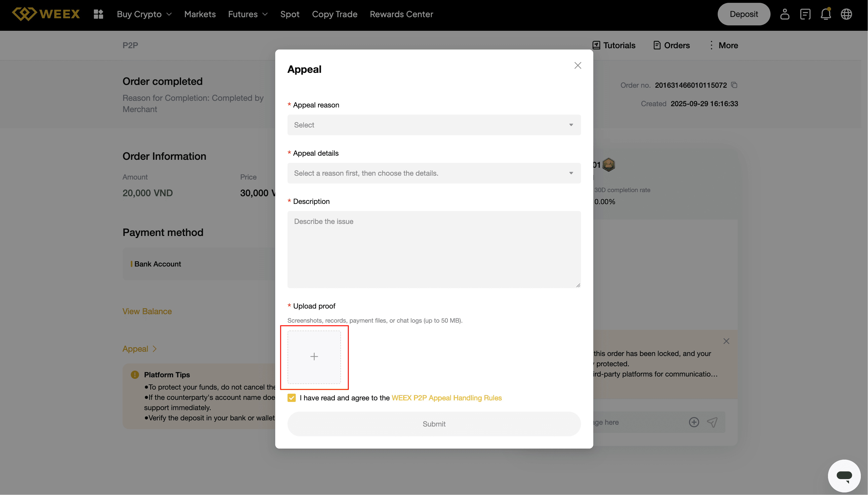Copy the order number
This screenshot has height=495, width=868.
[734, 85]
